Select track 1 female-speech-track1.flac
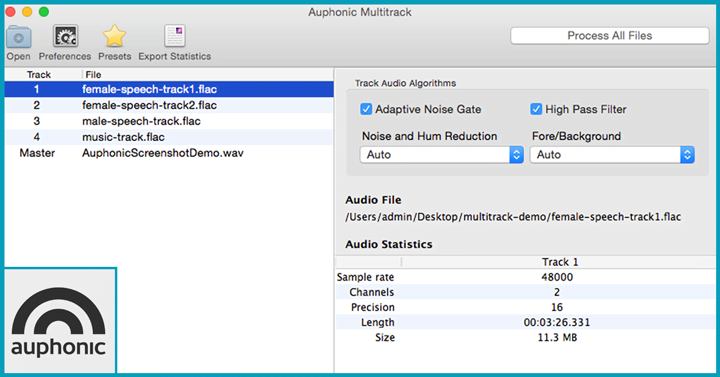The width and height of the screenshot is (720, 377). click(169, 89)
